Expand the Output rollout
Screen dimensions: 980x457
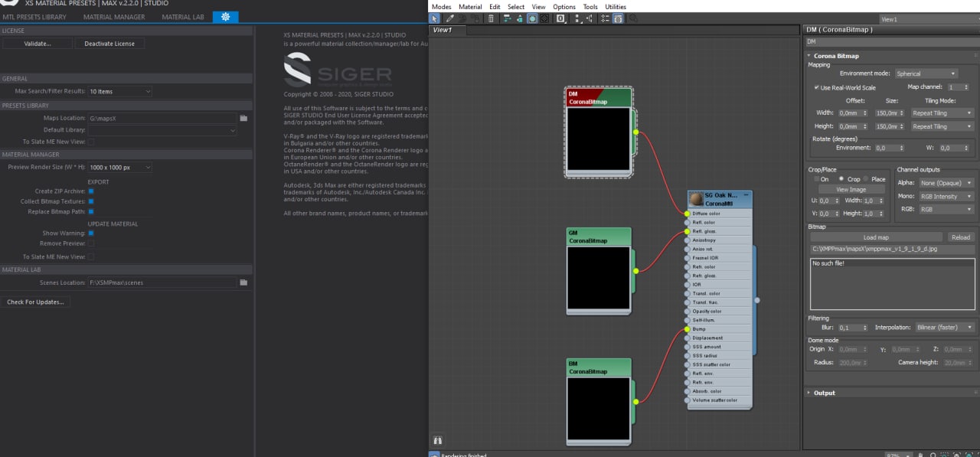825,393
